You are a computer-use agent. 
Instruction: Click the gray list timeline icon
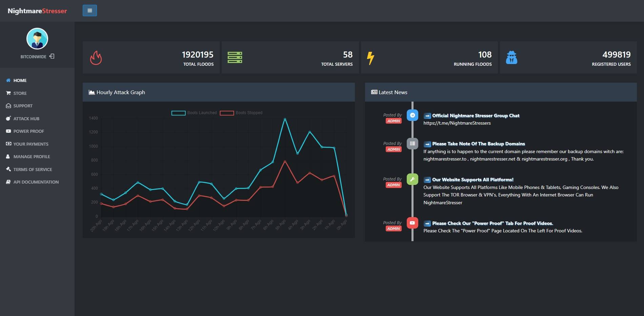pyautogui.click(x=412, y=144)
